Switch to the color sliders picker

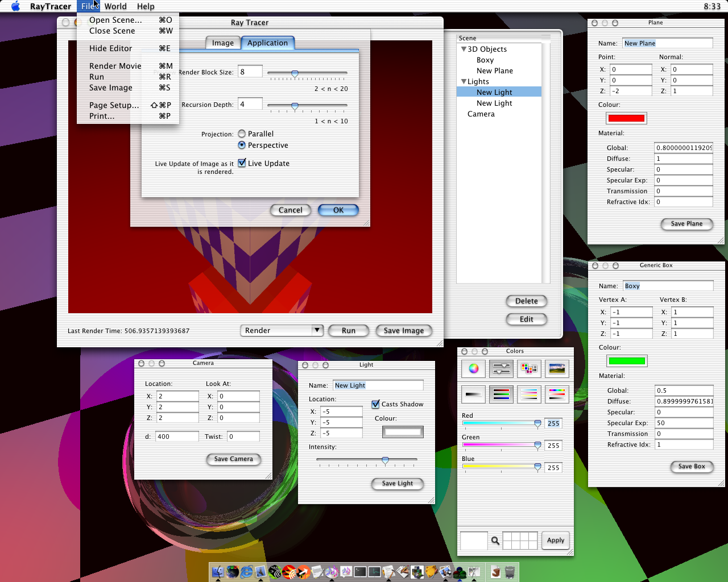501,369
